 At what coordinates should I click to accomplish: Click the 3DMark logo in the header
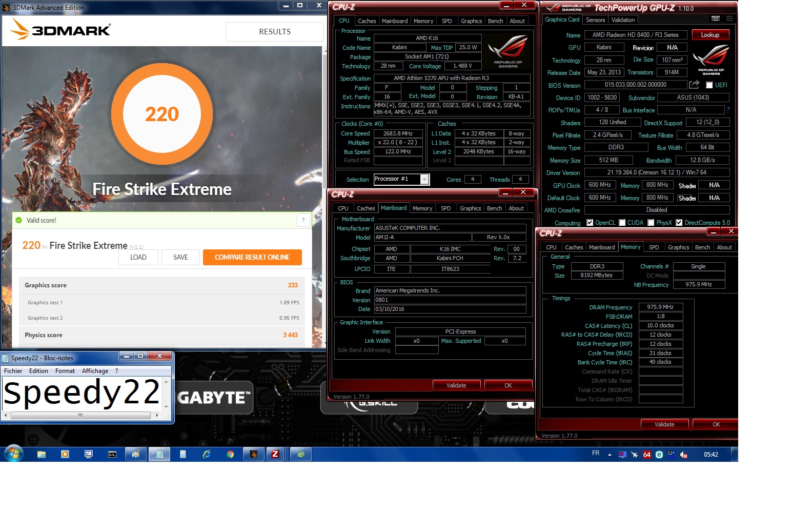coord(60,30)
